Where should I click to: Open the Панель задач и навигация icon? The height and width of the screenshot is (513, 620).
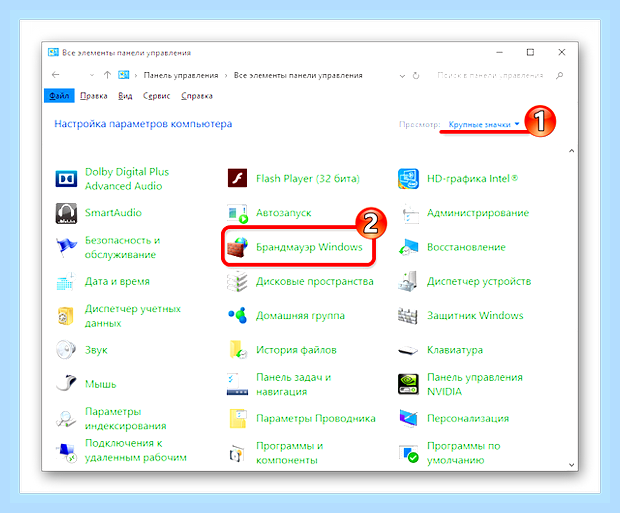[237, 384]
